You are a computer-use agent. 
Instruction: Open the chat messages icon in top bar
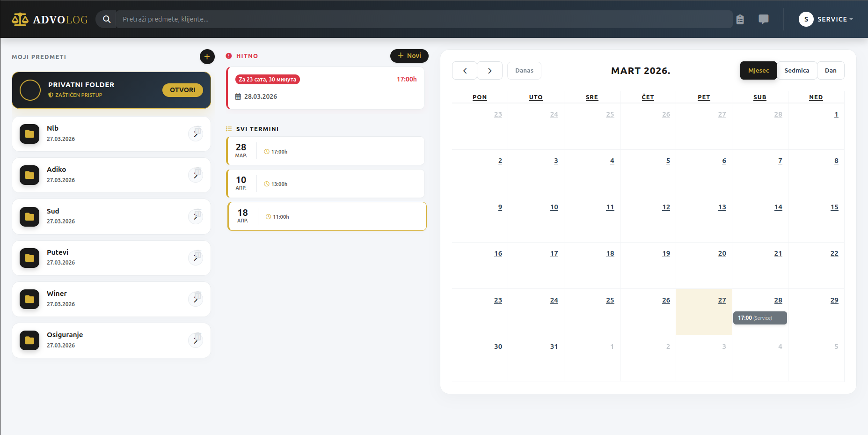pos(764,19)
